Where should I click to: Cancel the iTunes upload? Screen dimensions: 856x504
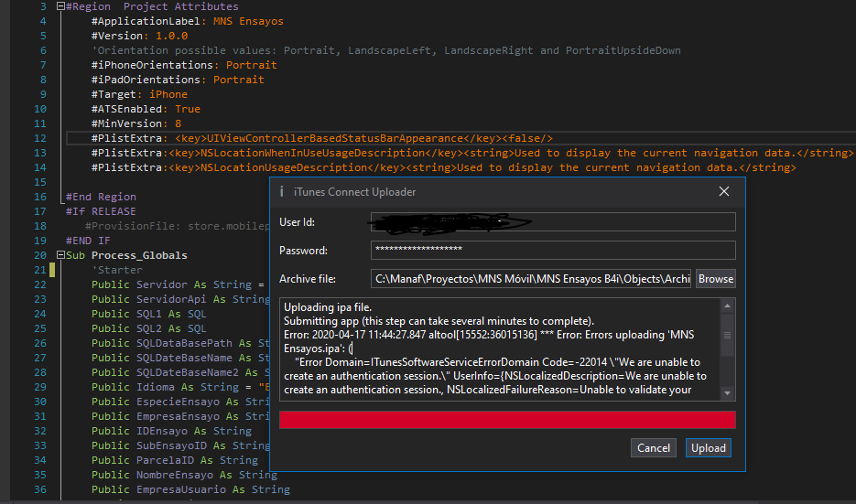pos(654,448)
